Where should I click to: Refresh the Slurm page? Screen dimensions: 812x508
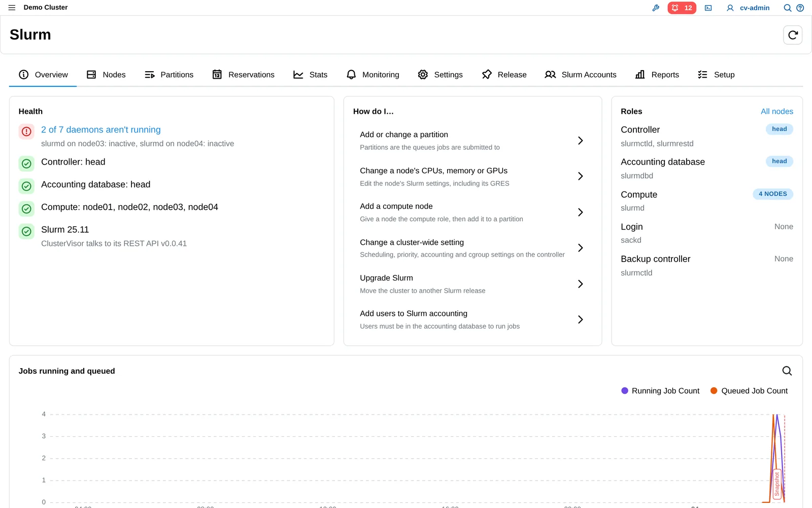tap(793, 35)
